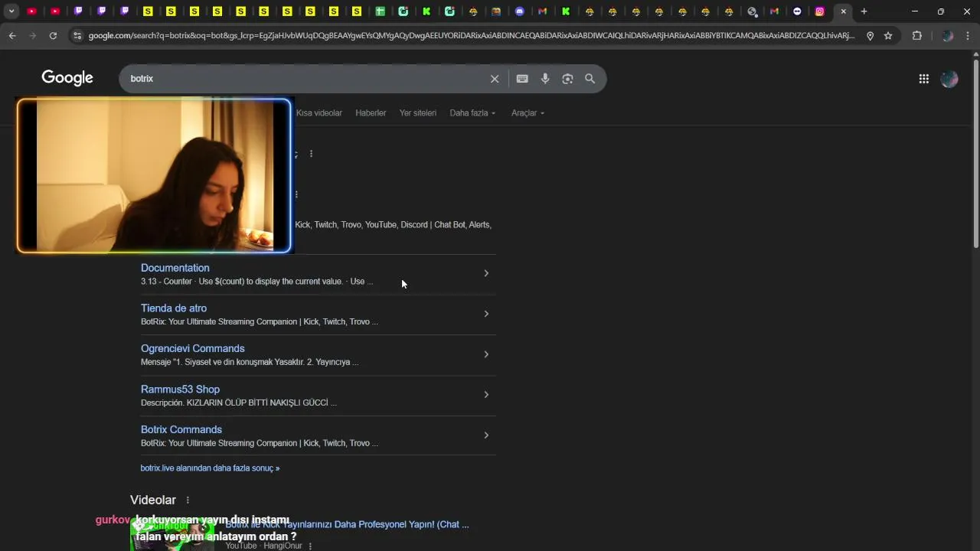Go back to the previous page
This screenshot has height=551, width=980.
[x=12, y=35]
